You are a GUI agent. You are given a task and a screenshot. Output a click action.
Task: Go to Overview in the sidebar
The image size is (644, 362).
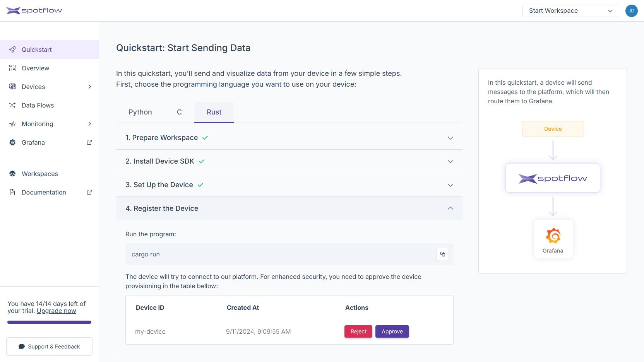click(49, 68)
